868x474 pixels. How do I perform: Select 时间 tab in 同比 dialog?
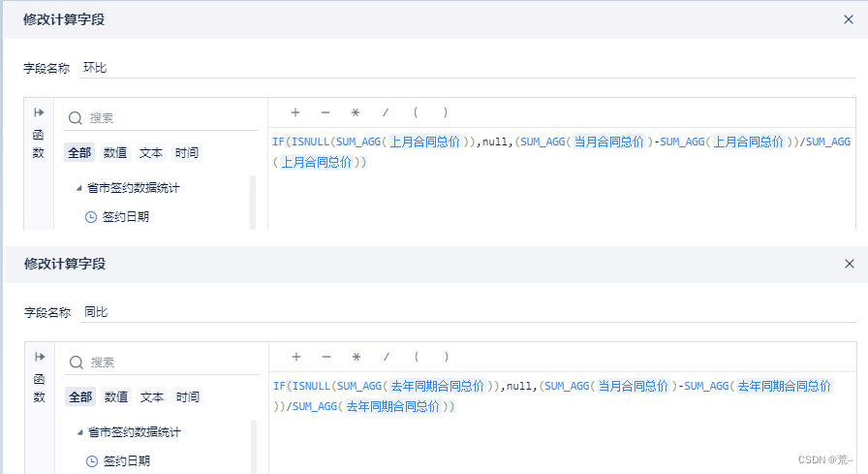(x=188, y=396)
